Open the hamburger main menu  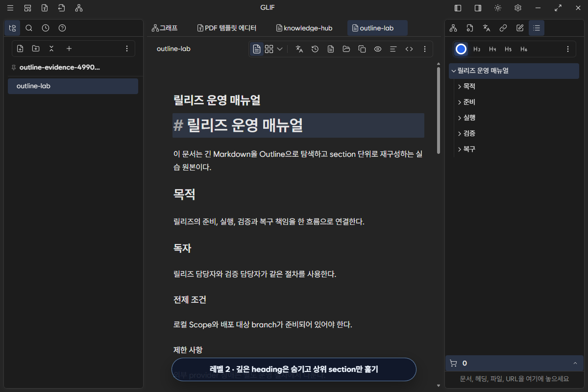[x=10, y=8]
